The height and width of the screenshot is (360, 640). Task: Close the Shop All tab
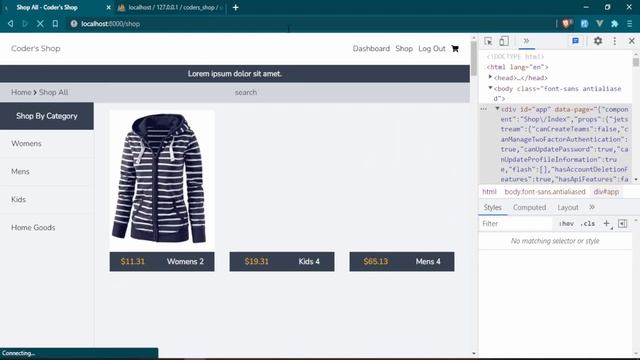[x=108, y=7]
